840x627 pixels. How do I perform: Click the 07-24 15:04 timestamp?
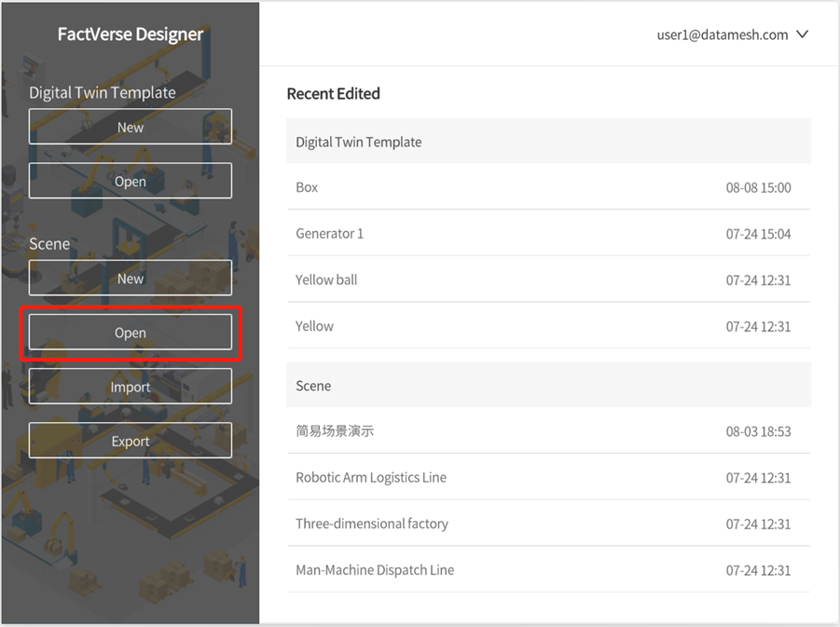[758, 234]
